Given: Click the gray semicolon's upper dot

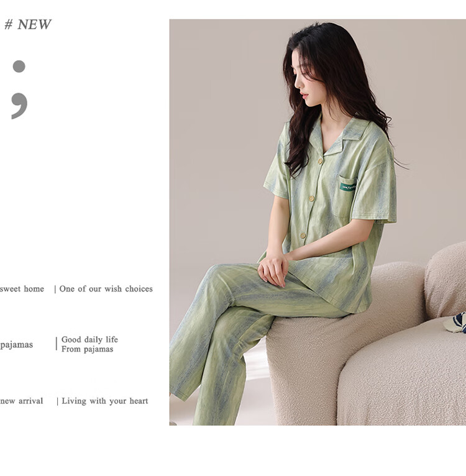Looking at the screenshot, I should coord(19,66).
